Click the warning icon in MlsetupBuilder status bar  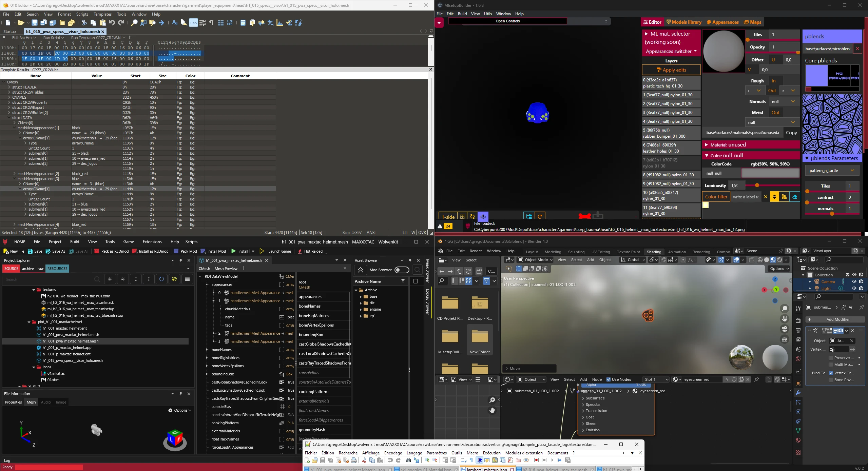point(440,226)
